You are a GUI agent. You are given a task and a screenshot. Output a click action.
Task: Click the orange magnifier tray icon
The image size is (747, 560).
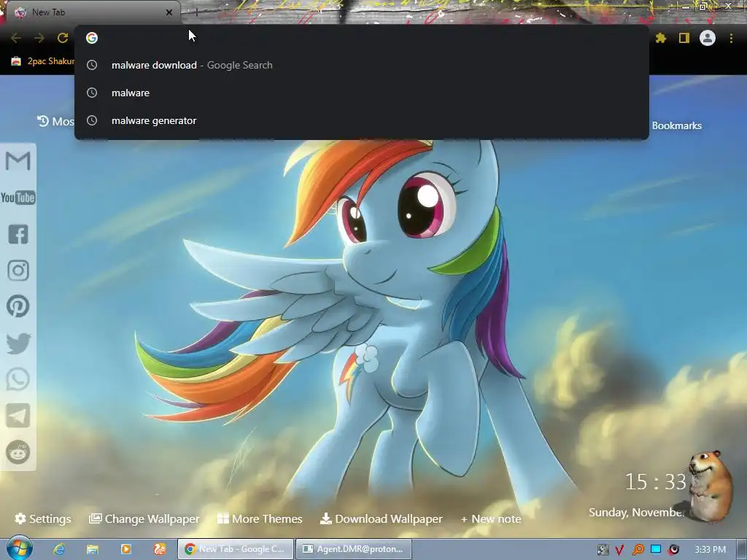[x=638, y=550]
